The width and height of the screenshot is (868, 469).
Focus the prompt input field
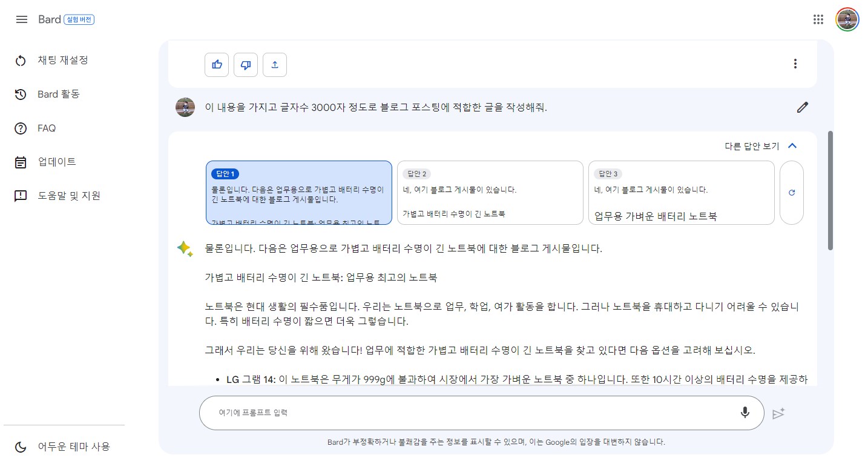pyautogui.click(x=424, y=412)
